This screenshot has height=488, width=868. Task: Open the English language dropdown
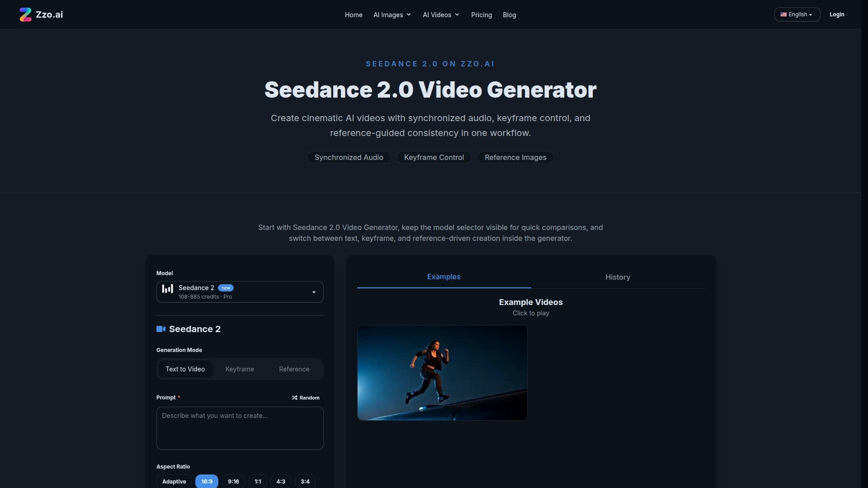(797, 14)
